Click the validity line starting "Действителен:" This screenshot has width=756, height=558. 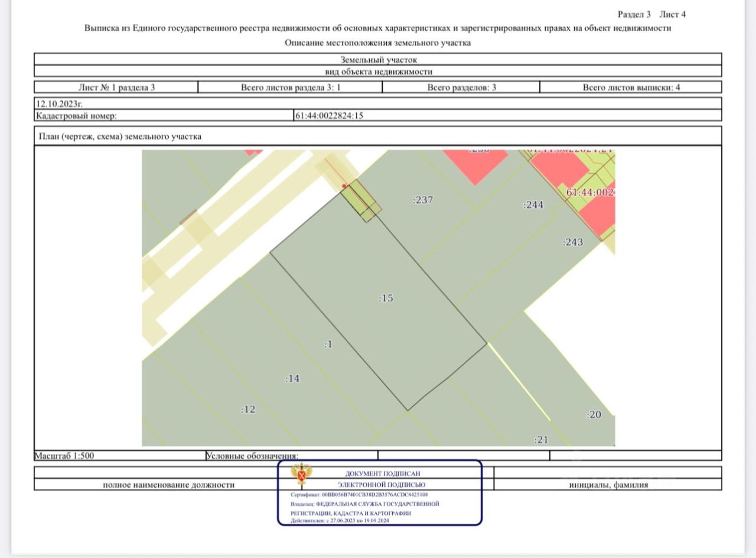340,521
